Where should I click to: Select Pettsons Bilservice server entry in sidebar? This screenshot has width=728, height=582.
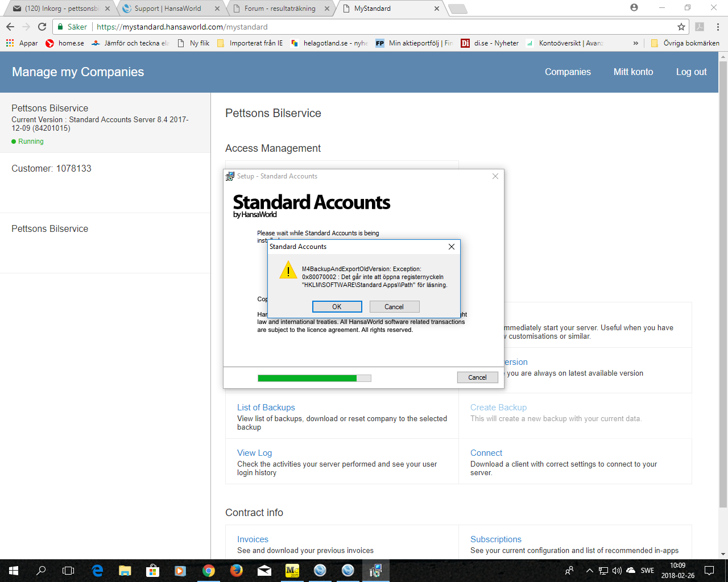pos(105,123)
